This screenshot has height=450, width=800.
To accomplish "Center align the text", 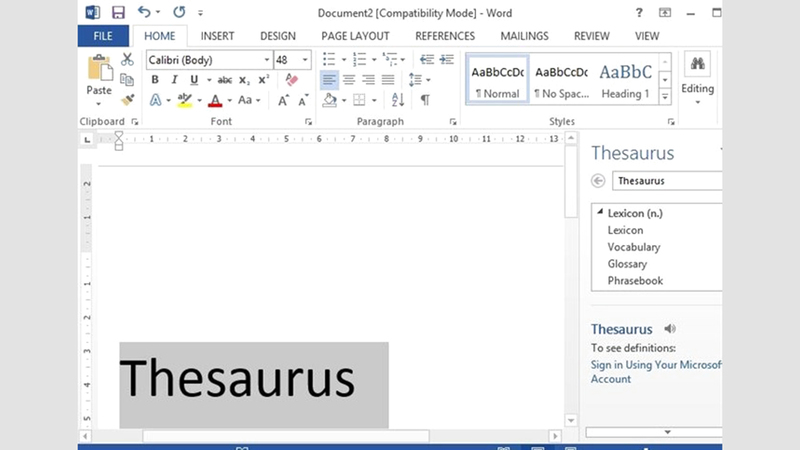I will pyautogui.click(x=349, y=80).
